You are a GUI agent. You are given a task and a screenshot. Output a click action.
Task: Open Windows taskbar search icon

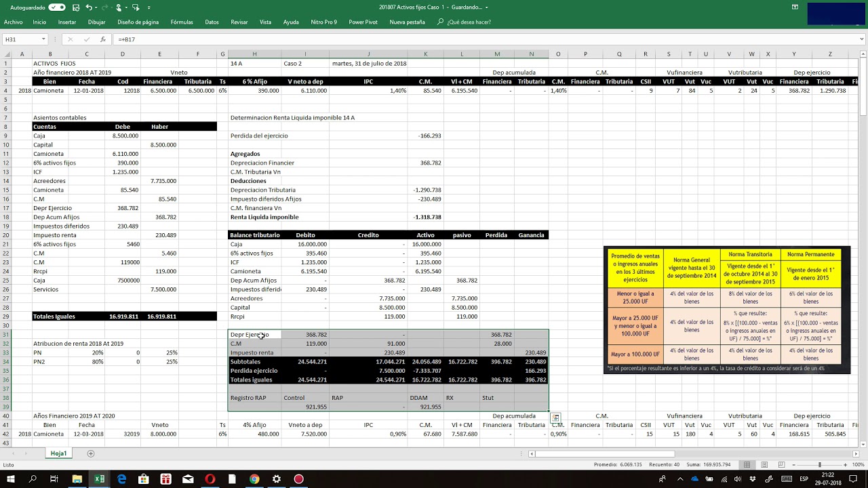(x=33, y=479)
